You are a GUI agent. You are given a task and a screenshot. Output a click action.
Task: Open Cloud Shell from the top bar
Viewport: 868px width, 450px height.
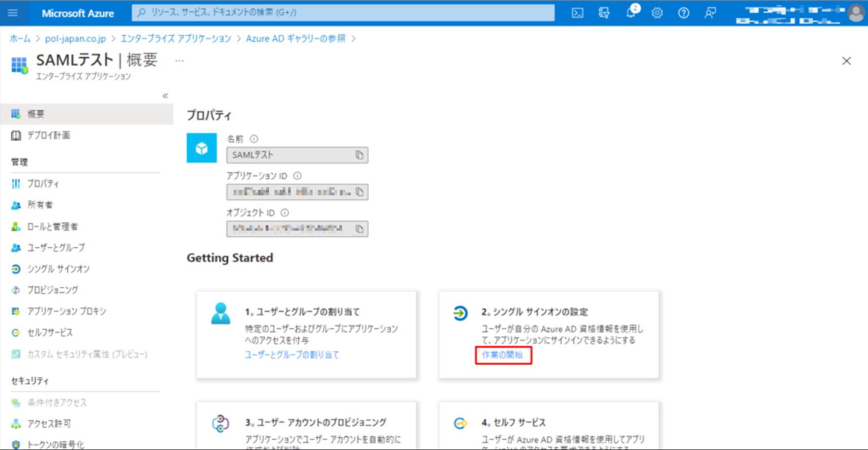coord(577,13)
